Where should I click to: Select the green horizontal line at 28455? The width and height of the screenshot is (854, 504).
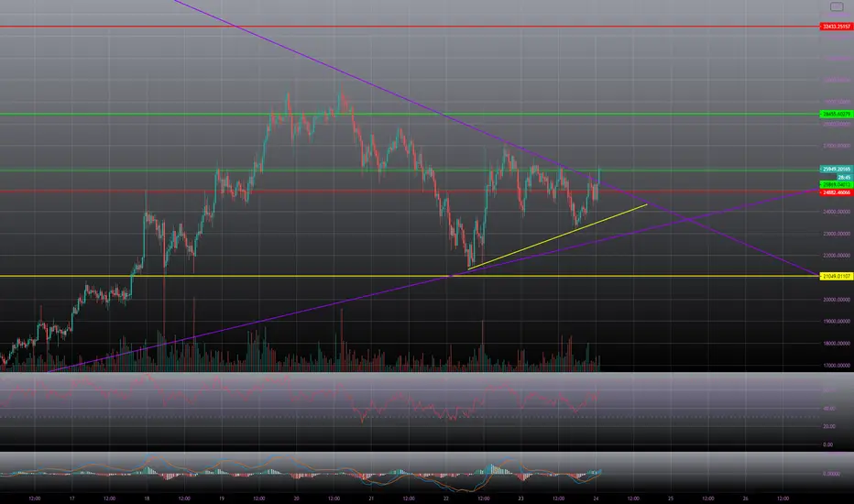click(x=410, y=114)
